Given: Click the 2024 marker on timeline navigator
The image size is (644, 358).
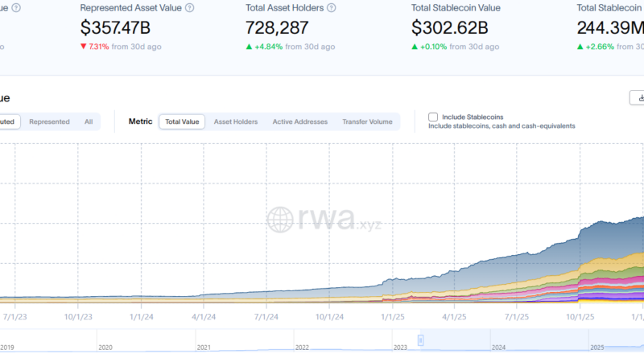Looking at the screenshot, I should [x=499, y=348].
